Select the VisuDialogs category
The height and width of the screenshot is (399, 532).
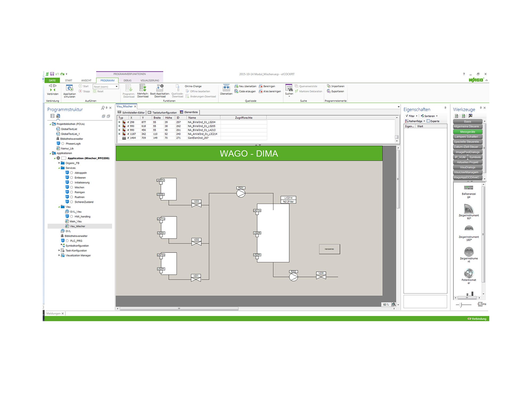point(468,167)
